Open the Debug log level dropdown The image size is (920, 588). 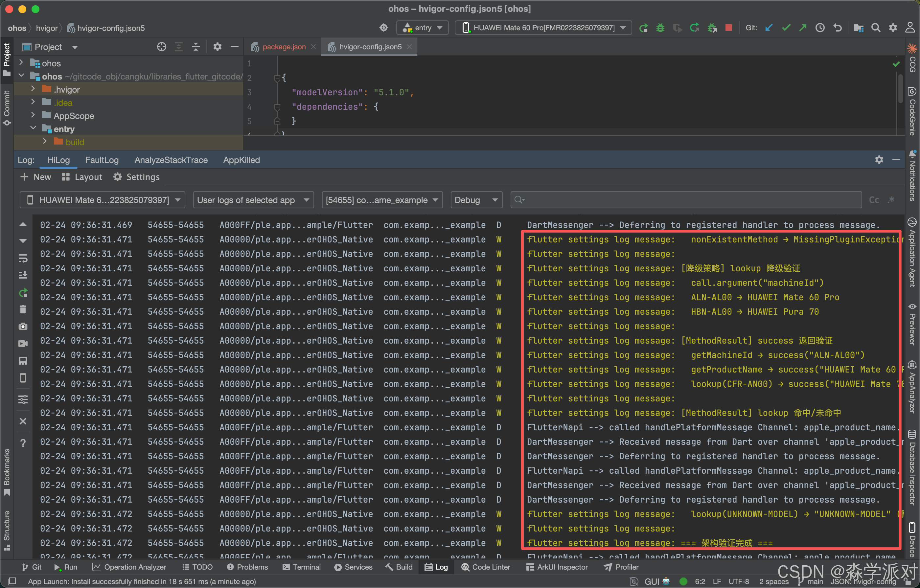[476, 200]
